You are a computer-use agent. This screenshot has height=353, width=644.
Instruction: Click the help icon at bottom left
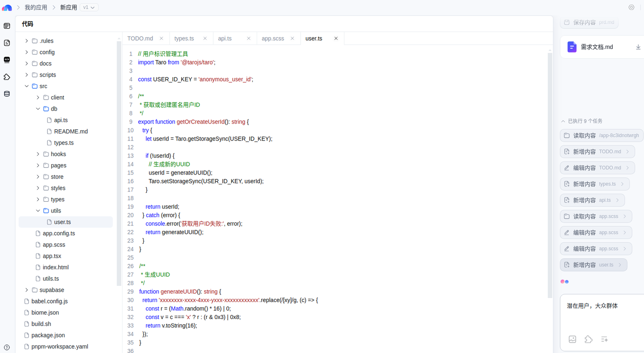[x=7, y=347]
